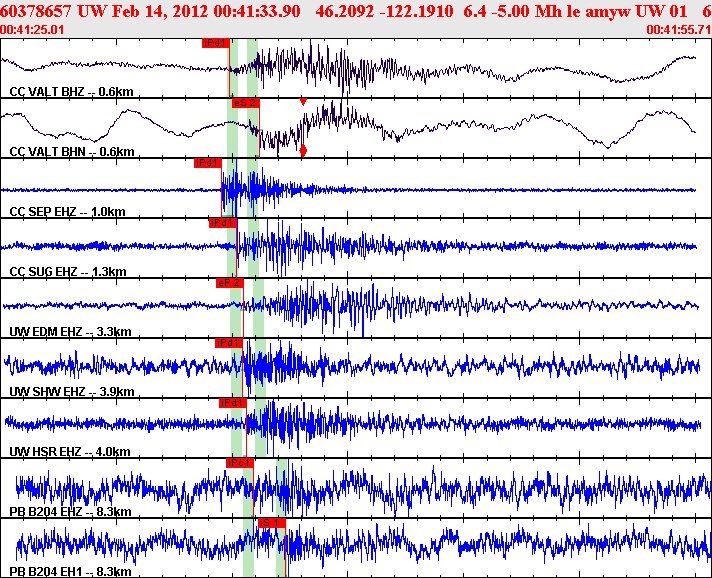Viewport: 712px width, 578px height.
Task: Click the PB B204 EHZ -- 8.3km channel label
Action: tap(70, 512)
